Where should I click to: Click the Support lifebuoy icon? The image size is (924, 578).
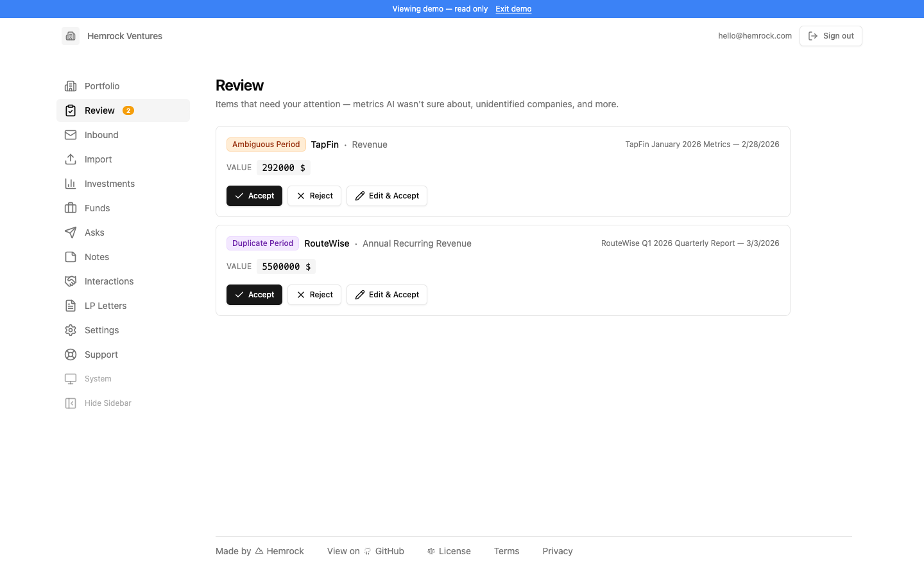click(71, 355)
